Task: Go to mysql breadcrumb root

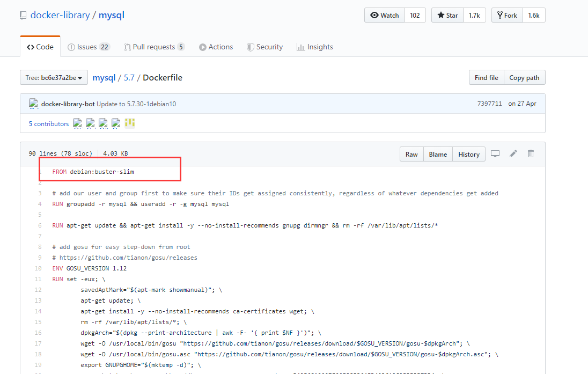Action: click(x=104, y=78)
